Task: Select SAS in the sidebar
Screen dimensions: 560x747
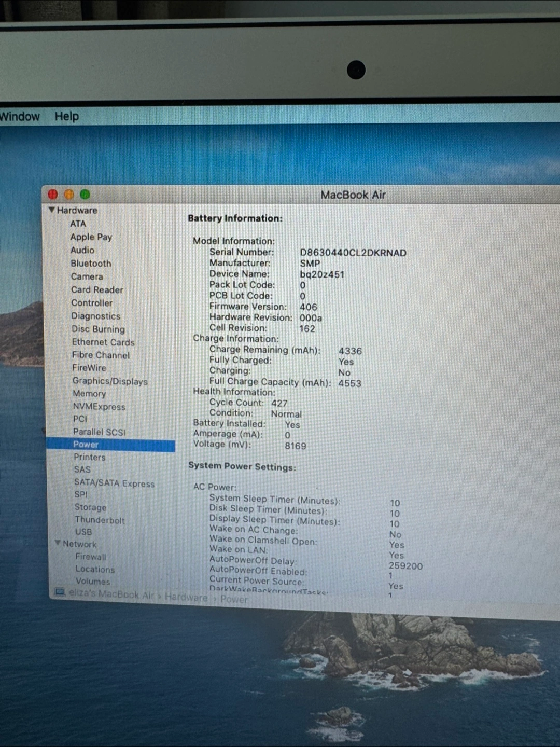Action: click(82, 469)
